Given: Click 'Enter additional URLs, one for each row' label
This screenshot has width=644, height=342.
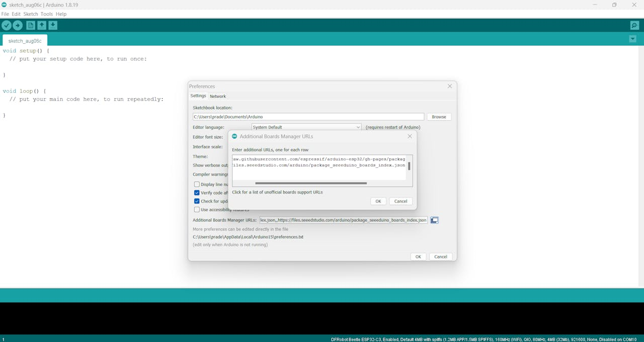Looking at the screenshot, I should coord(270,150).
